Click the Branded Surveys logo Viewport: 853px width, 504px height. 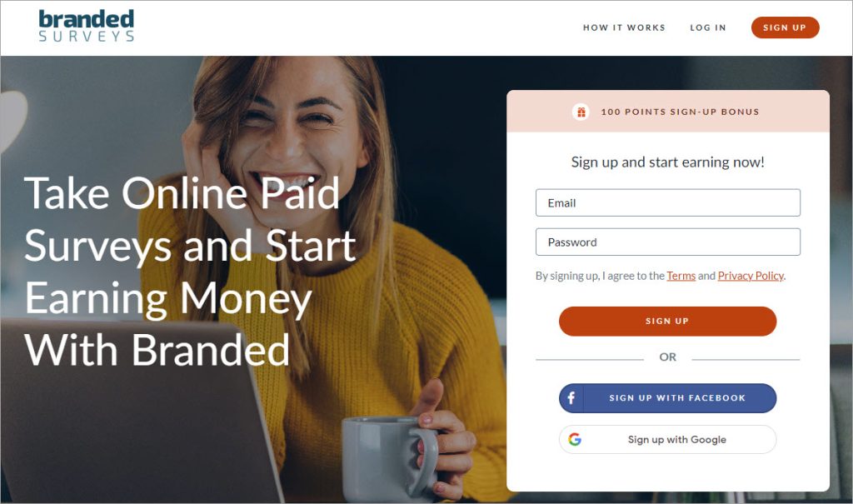[x=86, y=26]
